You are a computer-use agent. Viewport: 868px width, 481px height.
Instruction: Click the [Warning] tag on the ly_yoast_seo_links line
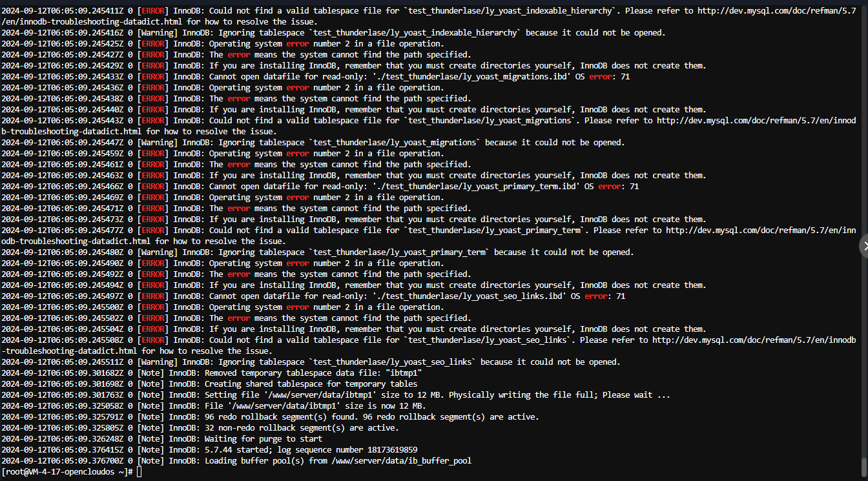158,362
